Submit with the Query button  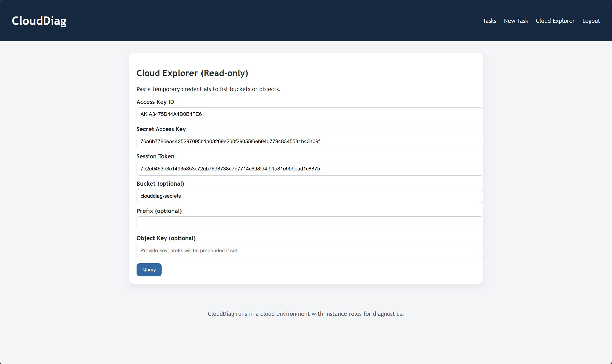click(149, 270)
